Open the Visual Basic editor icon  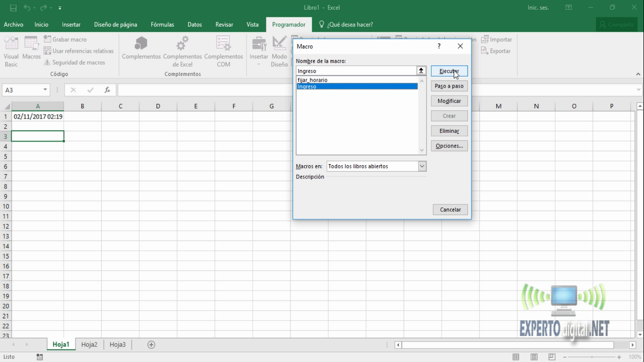click(x=11, y=46)
